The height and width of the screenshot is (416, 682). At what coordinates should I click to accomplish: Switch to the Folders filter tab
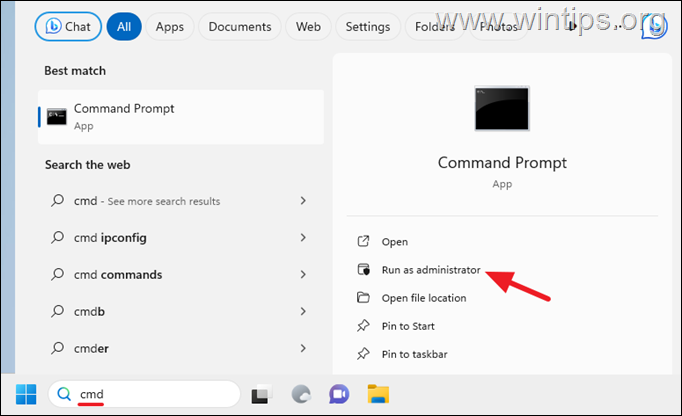pyautogui.click(x=435, y=27)
